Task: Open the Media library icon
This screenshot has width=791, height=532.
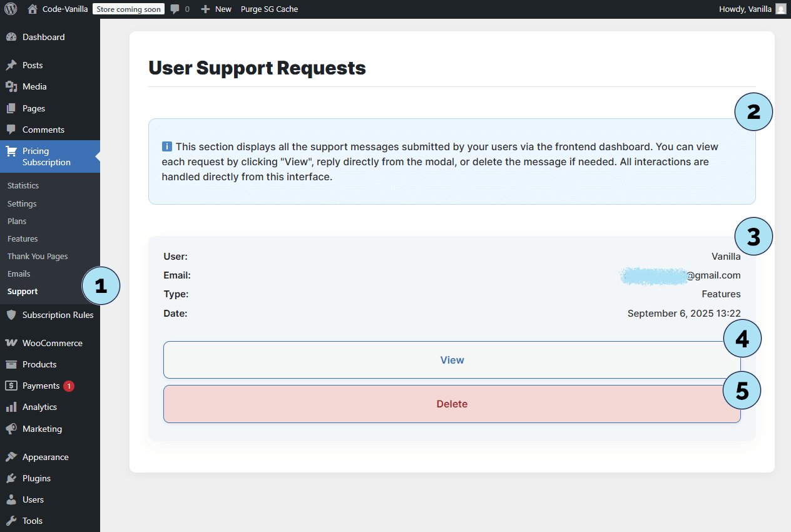Action: tap(11, 86)
